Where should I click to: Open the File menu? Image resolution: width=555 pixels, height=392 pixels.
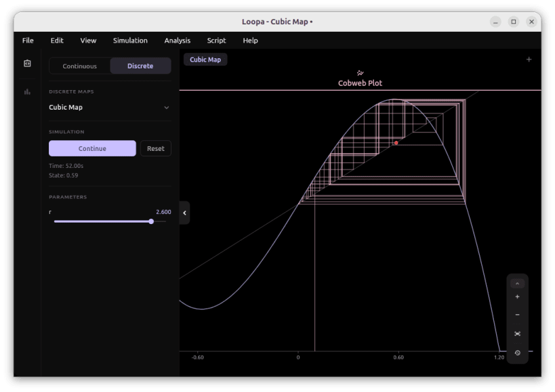click(x=28, y=41)
